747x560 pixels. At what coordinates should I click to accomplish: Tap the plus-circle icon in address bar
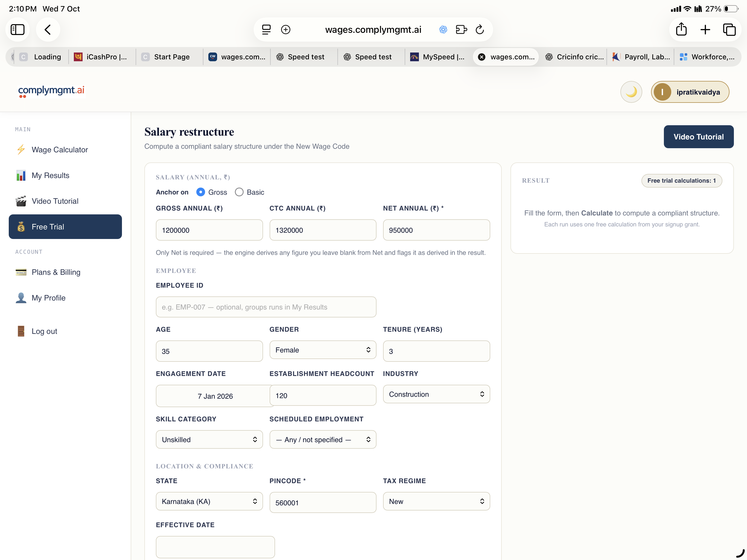click(x=286, y=30)
